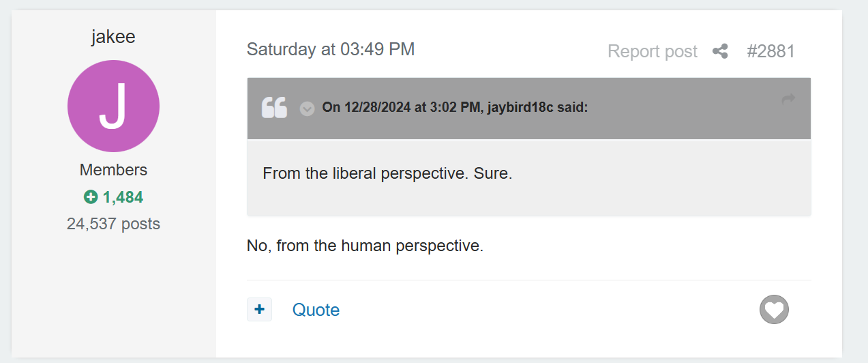The image size is (868, 363).
Task: Click the share icon beside Report post
Action: 720,51
